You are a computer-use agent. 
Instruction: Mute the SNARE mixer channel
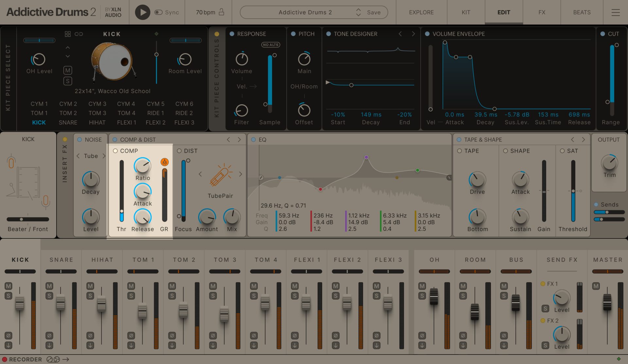(x=49, y=286)
